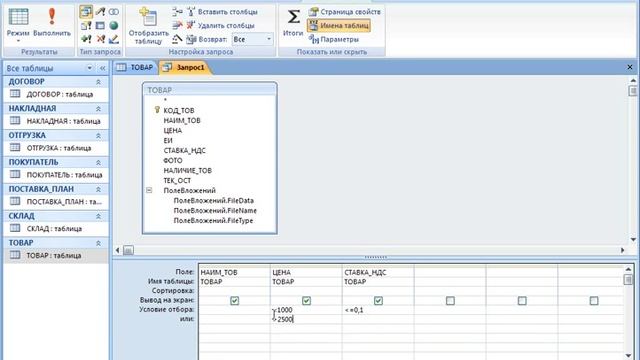The image size is (640, 360).
Task: Choose the Append query type icon
Action: point(86,39)
